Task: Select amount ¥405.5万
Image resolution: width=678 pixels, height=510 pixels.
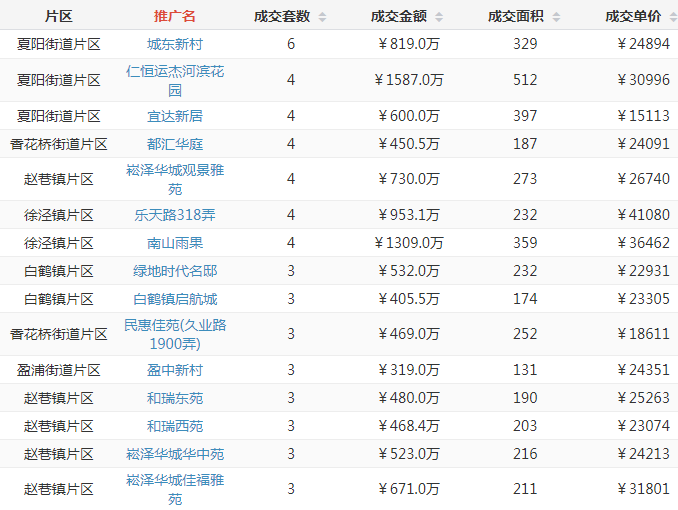Action: pyautogui.click(x=409, y=299)
